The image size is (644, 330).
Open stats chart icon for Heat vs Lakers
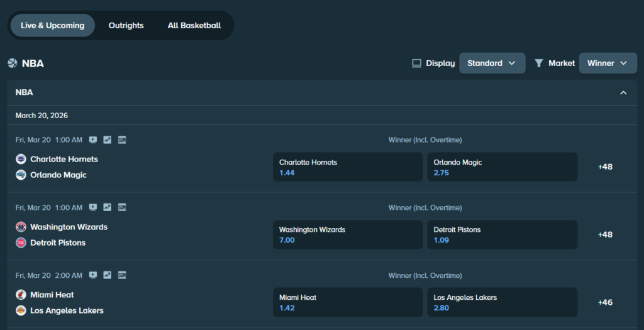click(108, 275)
